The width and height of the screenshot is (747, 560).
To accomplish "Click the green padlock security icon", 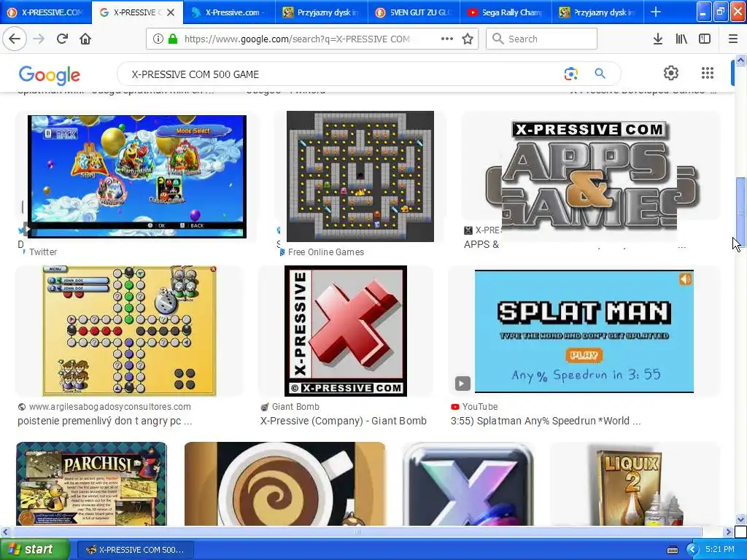I will pyautogui.click(x=173, y=39).
